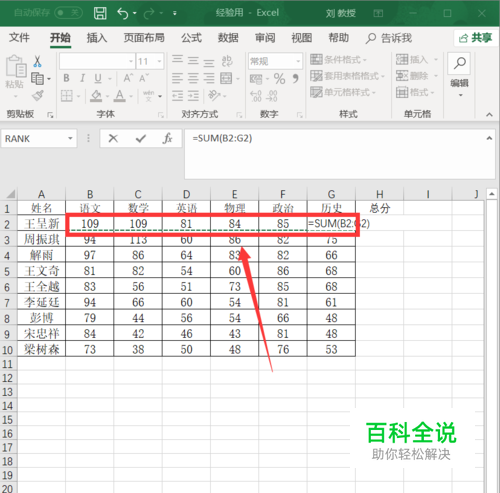
Task: Open the Name Box dropdown showing RANK
Action: coord(70,138)
